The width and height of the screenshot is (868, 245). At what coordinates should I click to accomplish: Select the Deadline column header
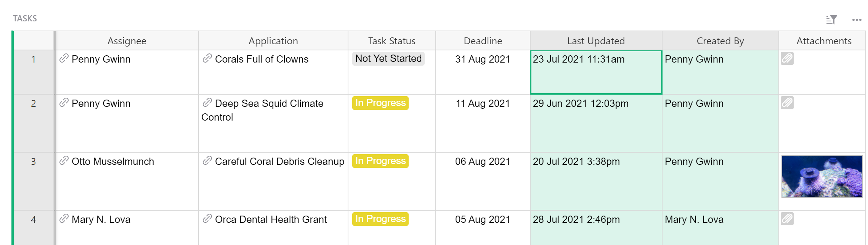[483, 41]
